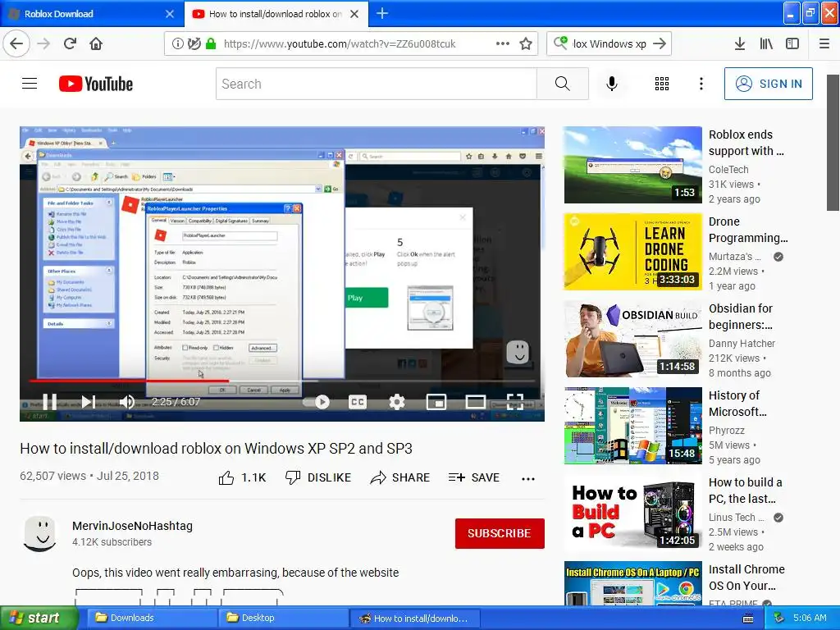840x630 pixels.
Task: Click the page vertical scrollbar
Action: (x=833, y=143)
